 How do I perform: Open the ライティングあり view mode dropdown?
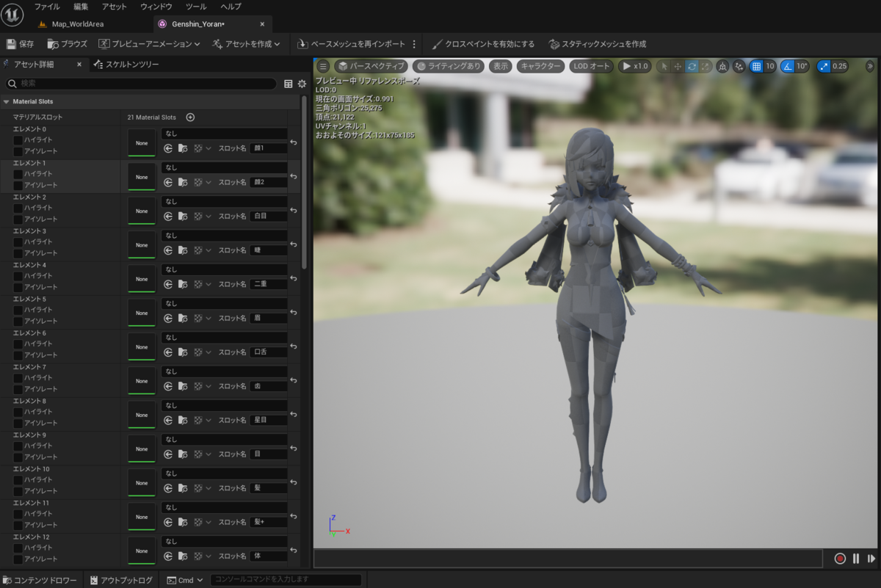click(448, 66)
